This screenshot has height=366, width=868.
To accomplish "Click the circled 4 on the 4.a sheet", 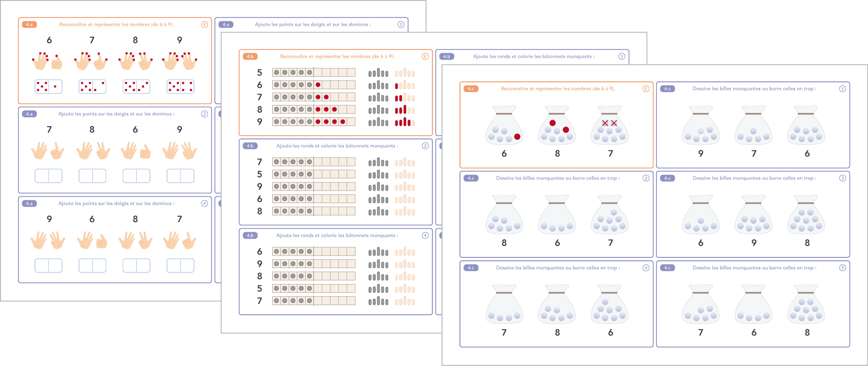I will 204,204.
